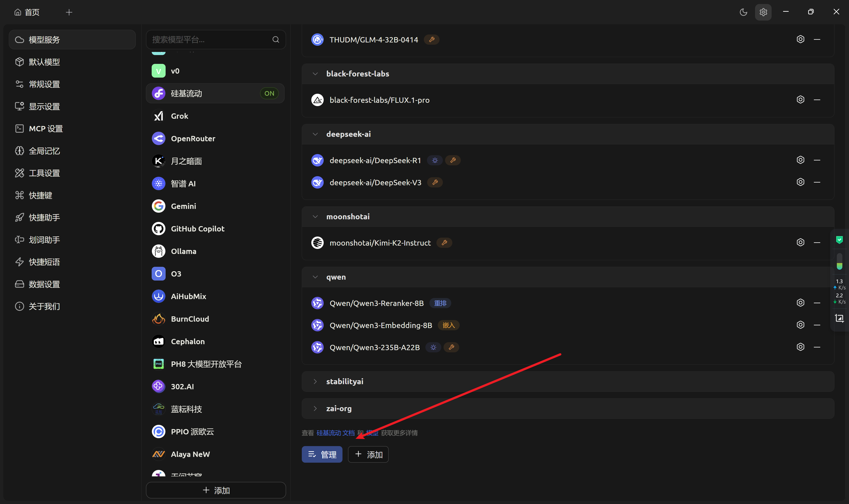Viewport: 849px width, 504px height.
Task: Open 默认模型 settings section
Action: click(x=44, y=62)
